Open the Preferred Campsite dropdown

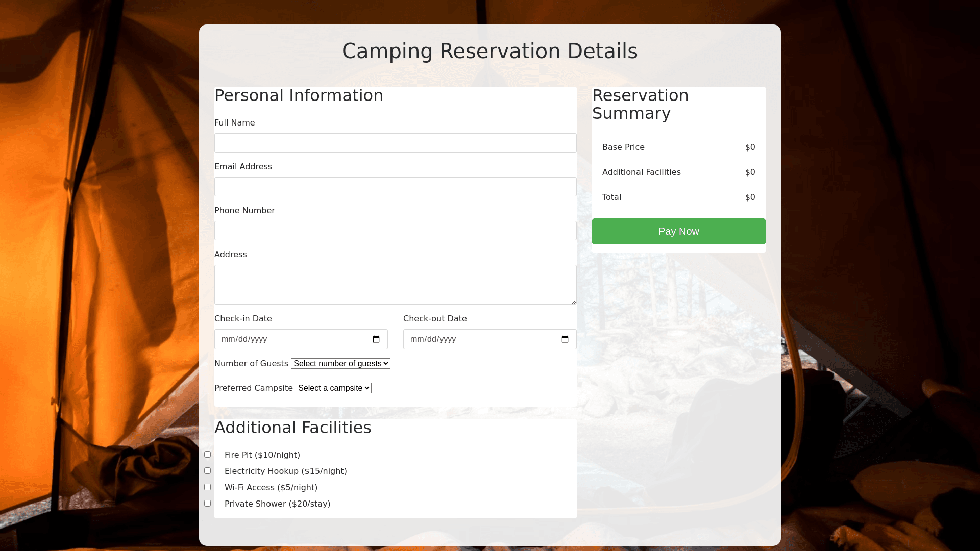pyautogui.click(x=333, y=388)
